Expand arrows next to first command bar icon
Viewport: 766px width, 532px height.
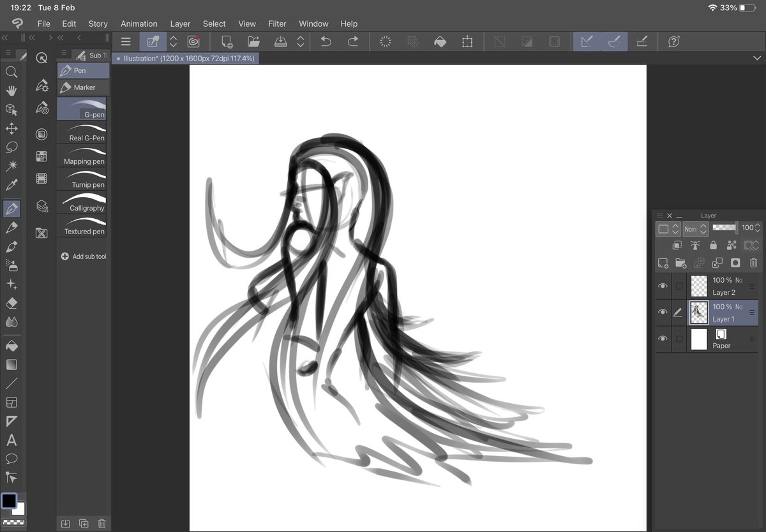coord(173,41)
